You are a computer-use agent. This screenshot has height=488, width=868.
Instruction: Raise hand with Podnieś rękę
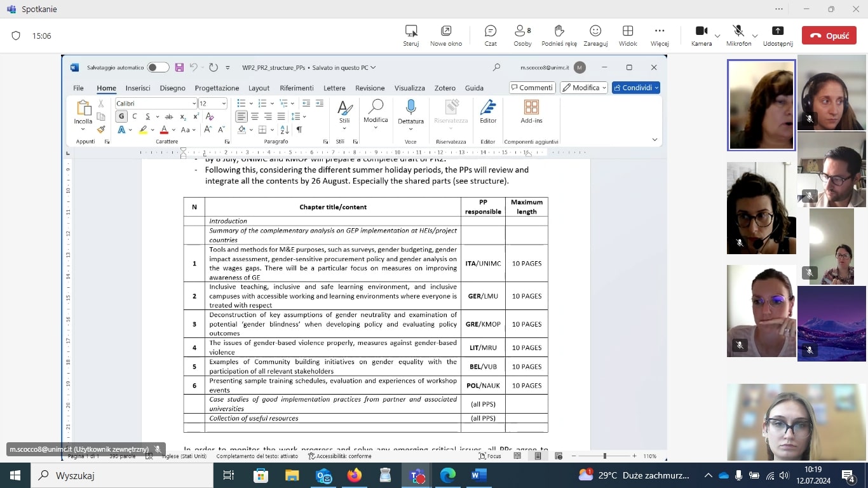click(559, 36)
